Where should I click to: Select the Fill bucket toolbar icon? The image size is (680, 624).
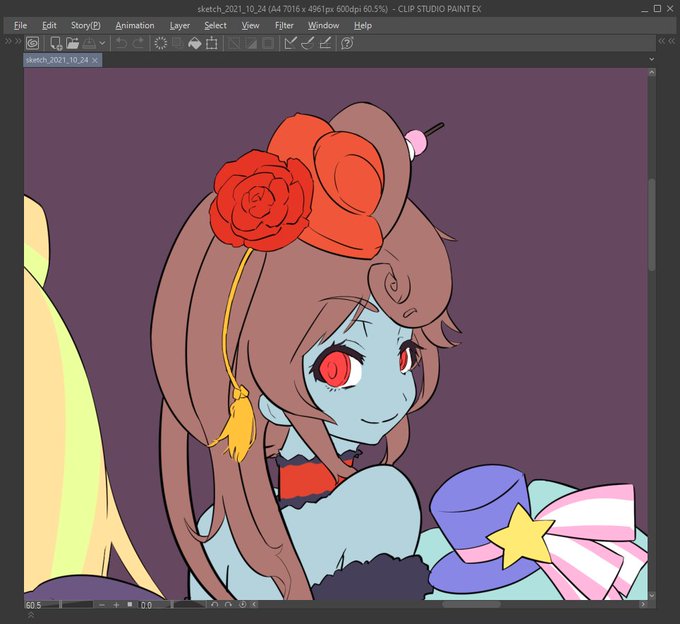(x=195, y=43)
